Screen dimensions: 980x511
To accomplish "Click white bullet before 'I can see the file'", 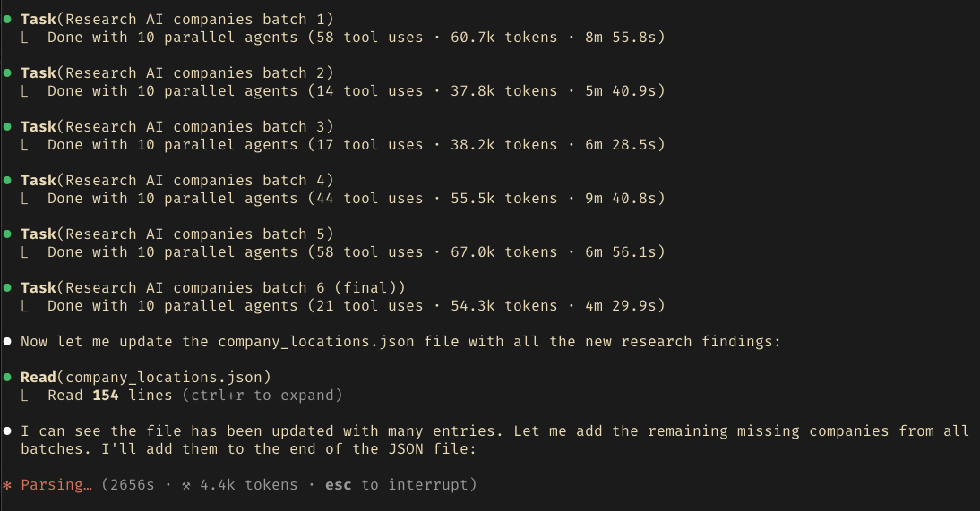I will click(7, 431).
